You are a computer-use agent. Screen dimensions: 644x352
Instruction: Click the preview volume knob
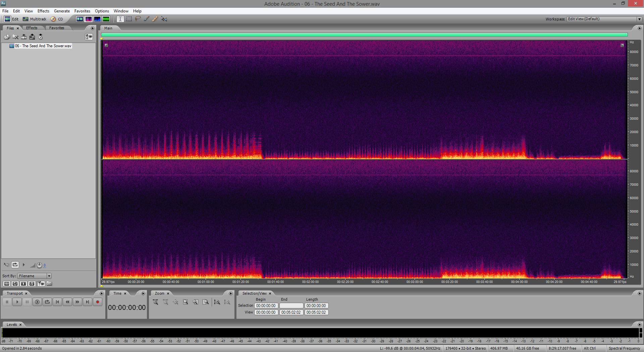click(39, 265)
